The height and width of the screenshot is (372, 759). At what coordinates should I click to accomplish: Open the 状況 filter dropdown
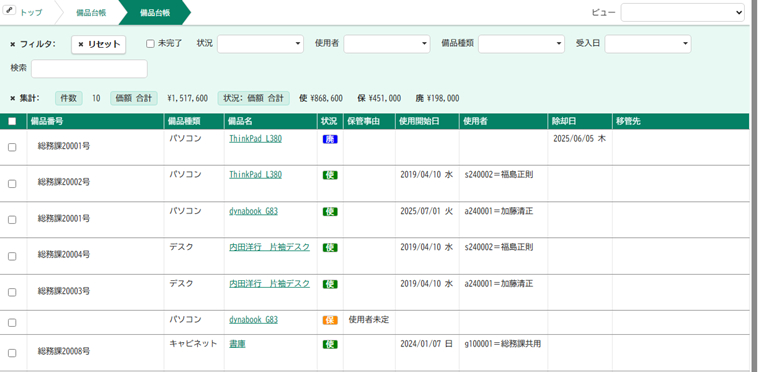260,44
